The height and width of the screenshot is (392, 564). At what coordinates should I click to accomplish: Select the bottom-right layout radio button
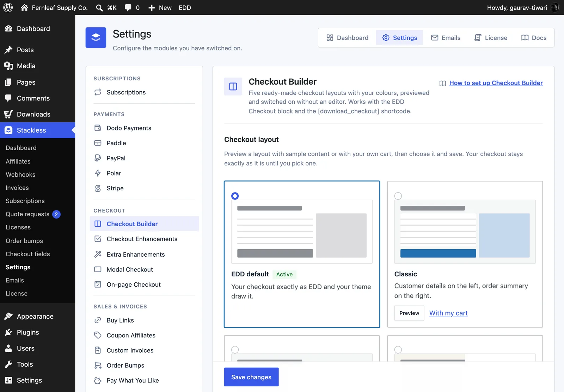click(x=398, y=350)
